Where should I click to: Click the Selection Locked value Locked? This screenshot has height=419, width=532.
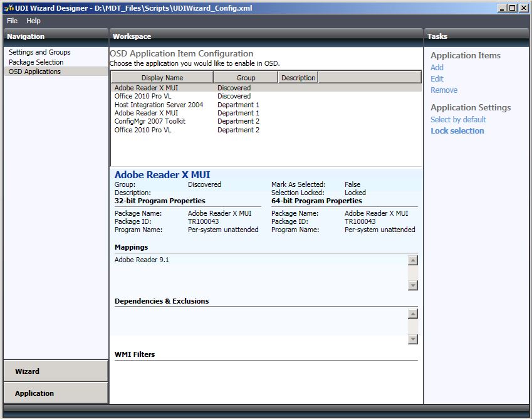pyautogui.click(x=355, y=193)
